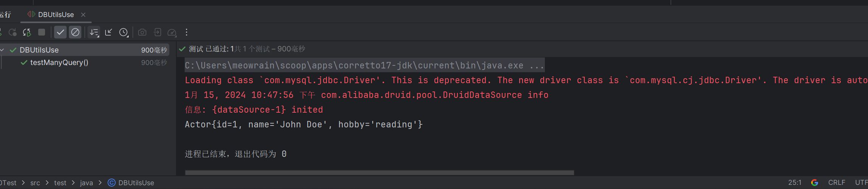The image size is (868, 189).
Task: Select testManyQuery() in test tree
Action: click(59, 62)
